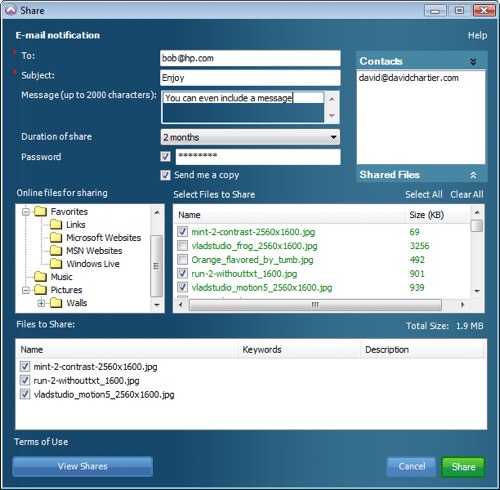Collapse the Contacts panel chevron
Image resolution: width=500 pixels, height=490 pixels.
[473, 61]
